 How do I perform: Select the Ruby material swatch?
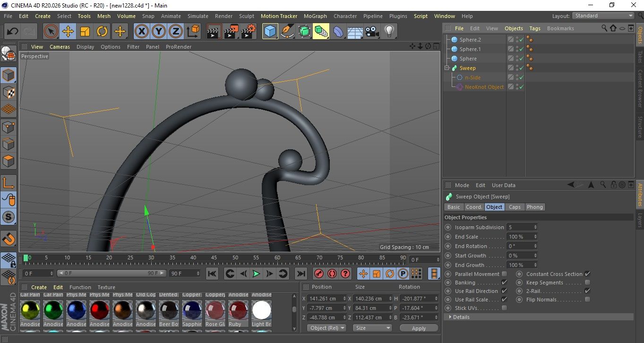(x=239, y=311)
